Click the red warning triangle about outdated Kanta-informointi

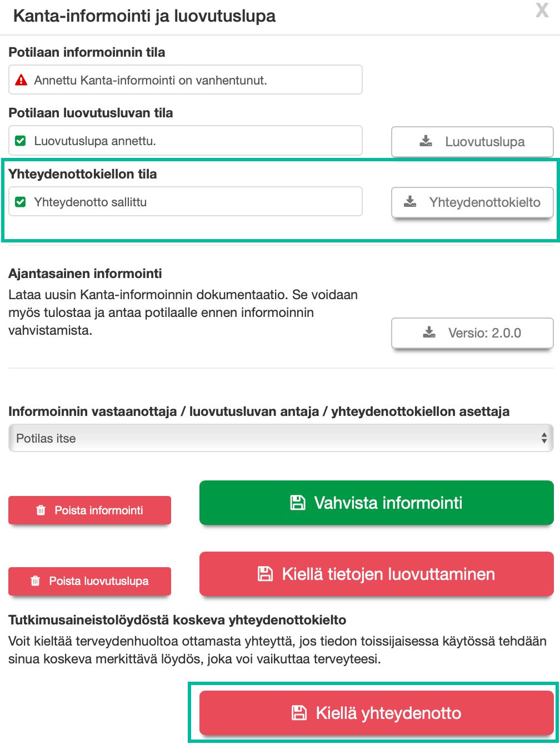point(21,80)
